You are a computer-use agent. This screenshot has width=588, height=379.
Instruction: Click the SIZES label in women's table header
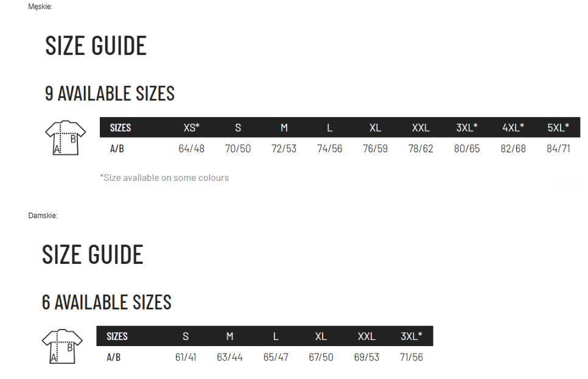117,336
